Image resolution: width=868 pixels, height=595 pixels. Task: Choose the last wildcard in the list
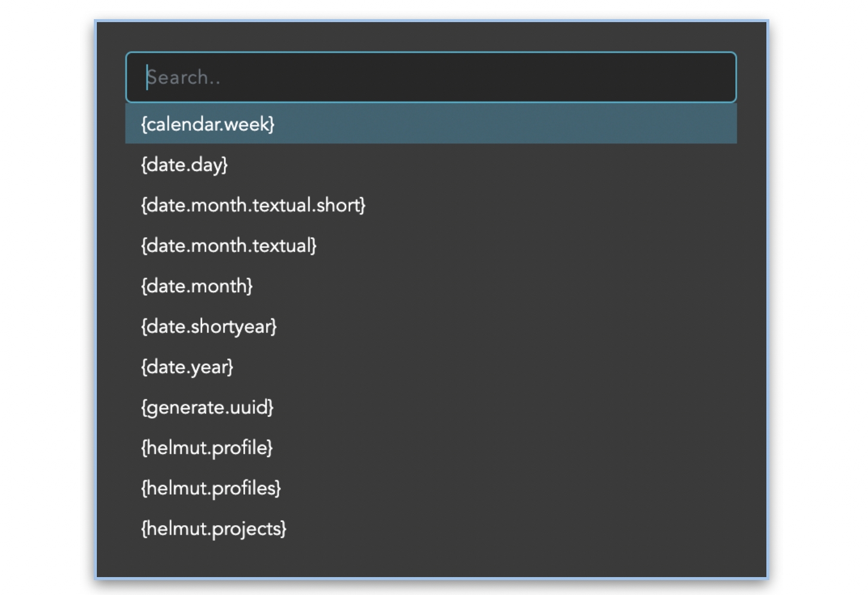point(213,529)
